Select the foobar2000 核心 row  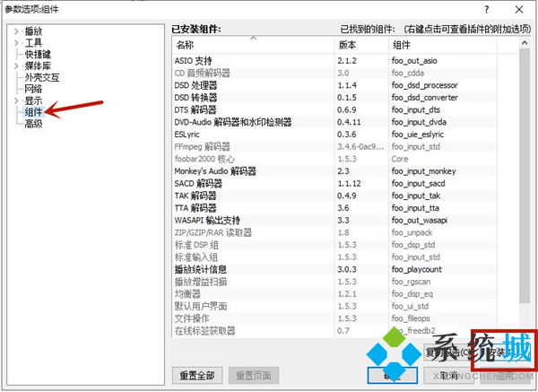point(334,159)
